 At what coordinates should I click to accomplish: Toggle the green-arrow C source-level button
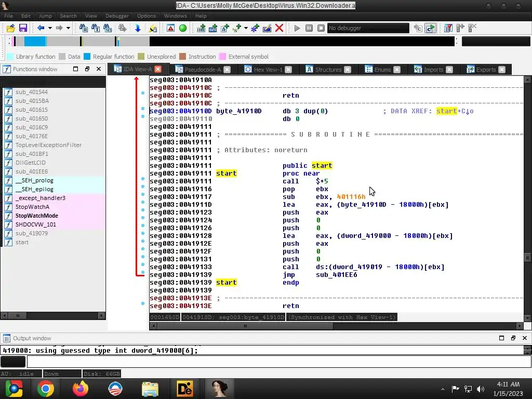point(430,28)
